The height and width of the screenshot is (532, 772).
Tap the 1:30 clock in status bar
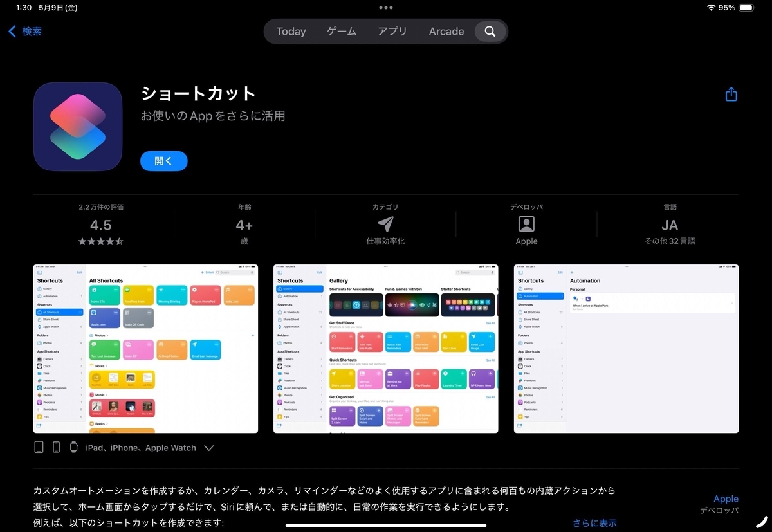pos(23,8)
